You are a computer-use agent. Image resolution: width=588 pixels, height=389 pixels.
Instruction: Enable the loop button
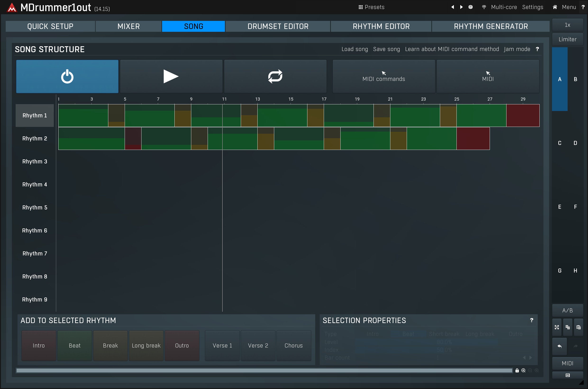pyautogui.click(x=275, y=76)
